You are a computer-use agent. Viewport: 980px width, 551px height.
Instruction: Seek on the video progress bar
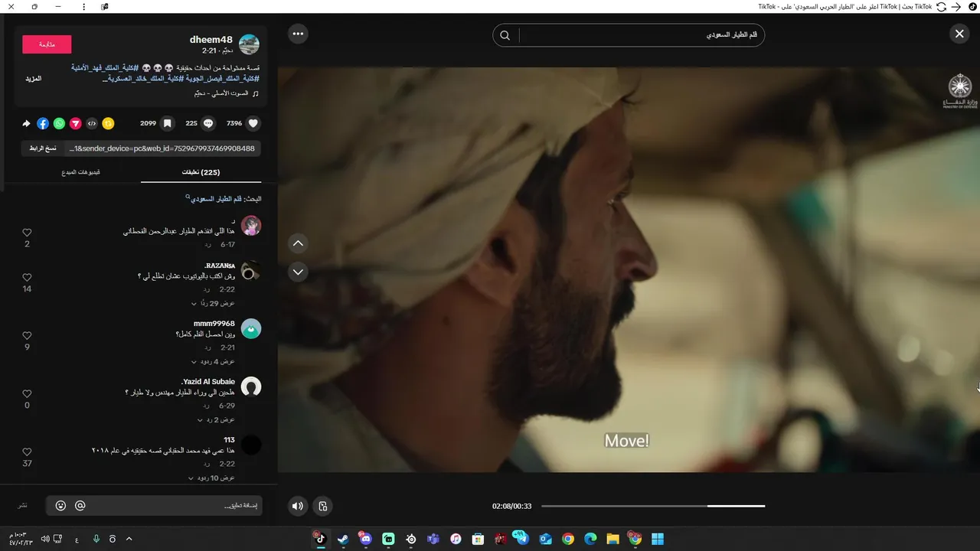point(653,506)
